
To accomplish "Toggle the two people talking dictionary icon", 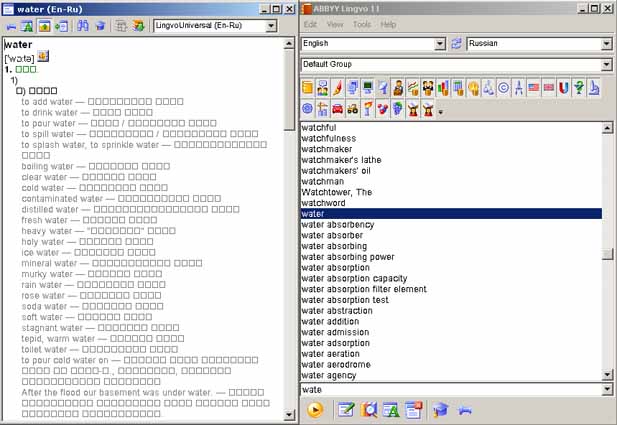I will (323, 88).
